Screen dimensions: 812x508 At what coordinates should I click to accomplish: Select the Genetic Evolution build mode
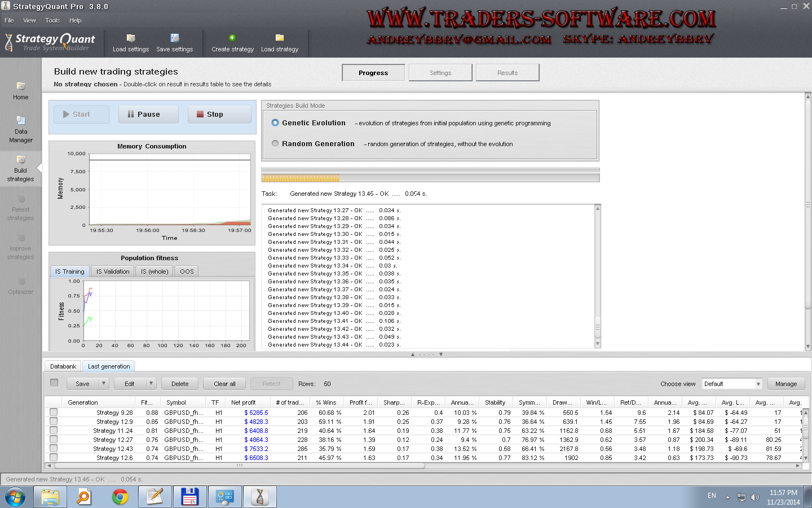click(x=275, y=123)
